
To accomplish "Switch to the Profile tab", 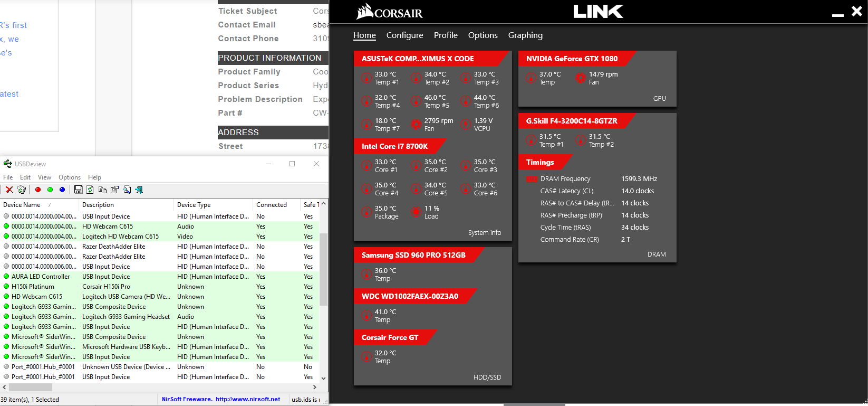I will click(446, 35).
